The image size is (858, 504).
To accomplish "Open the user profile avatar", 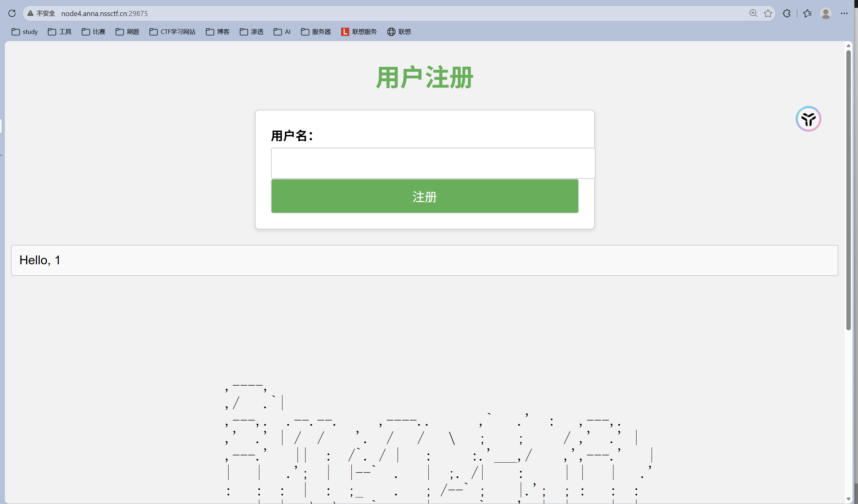I will pyautogui.click(x=826, y=13).
